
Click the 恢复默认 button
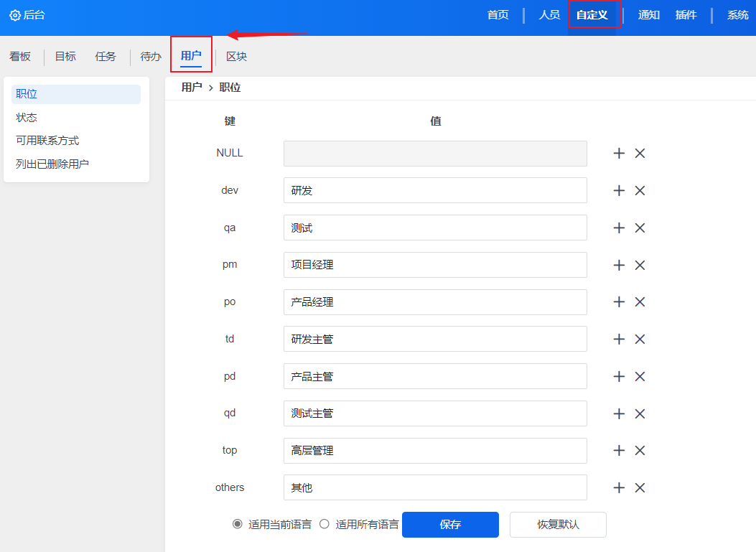click(x=558, y=525)
